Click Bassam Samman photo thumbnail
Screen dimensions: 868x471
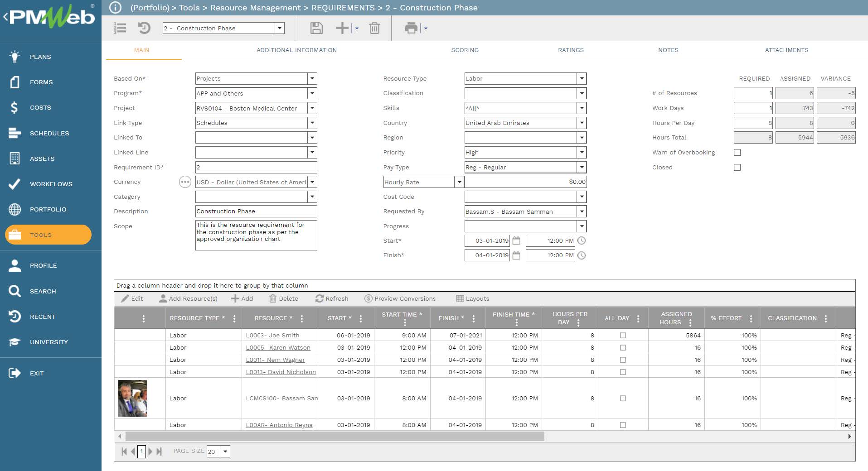click(132, 398)
